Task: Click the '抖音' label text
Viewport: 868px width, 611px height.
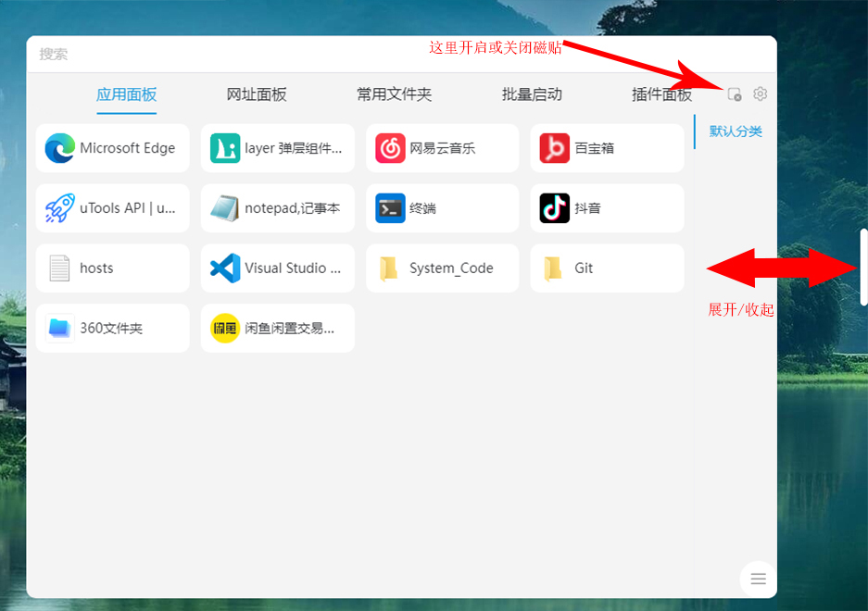Action: tap(587, 208)
